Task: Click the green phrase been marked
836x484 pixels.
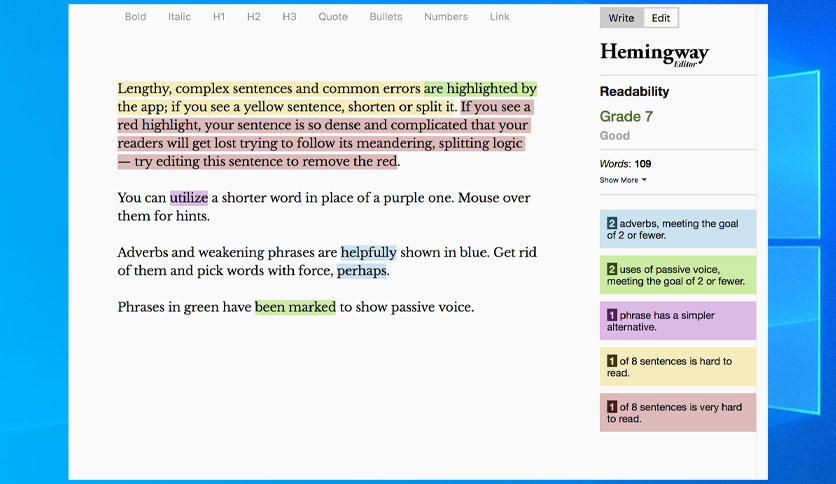Action: [x=295, y=307]
